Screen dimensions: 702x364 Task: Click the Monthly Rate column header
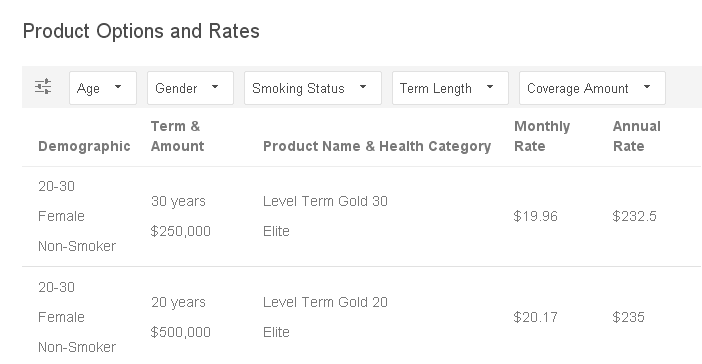(x=542, y=136)
